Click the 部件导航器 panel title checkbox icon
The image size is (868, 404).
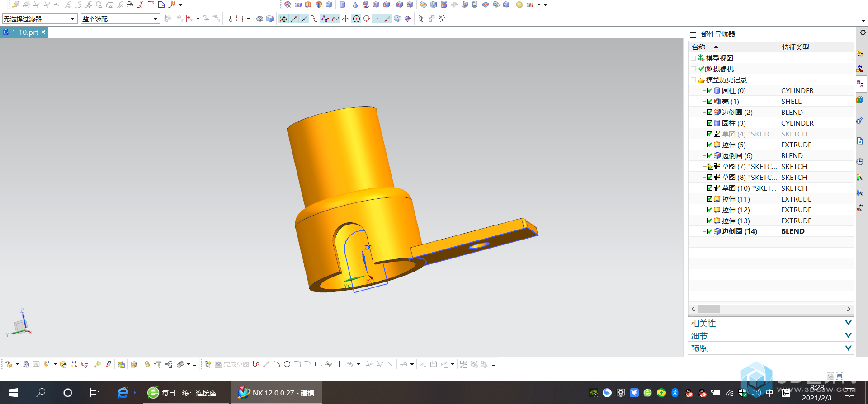[x=693, y=34]
